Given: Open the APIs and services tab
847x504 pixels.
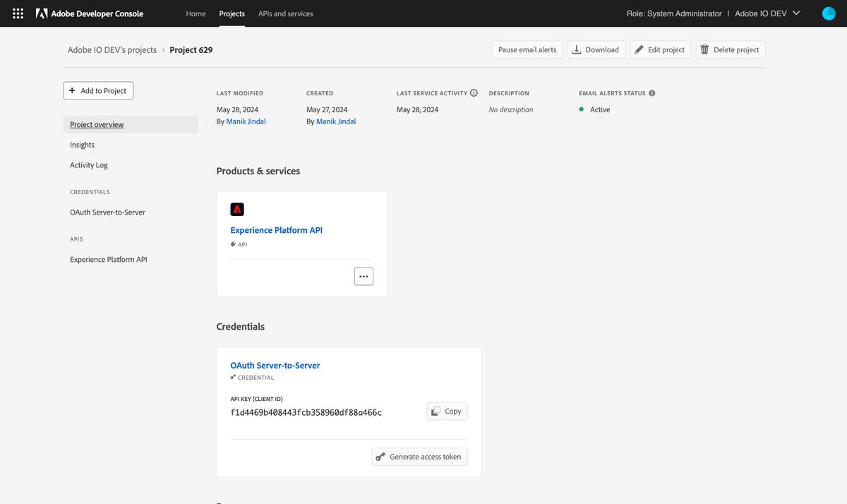Looking at the screenshot, I should [x=285, y=13].
